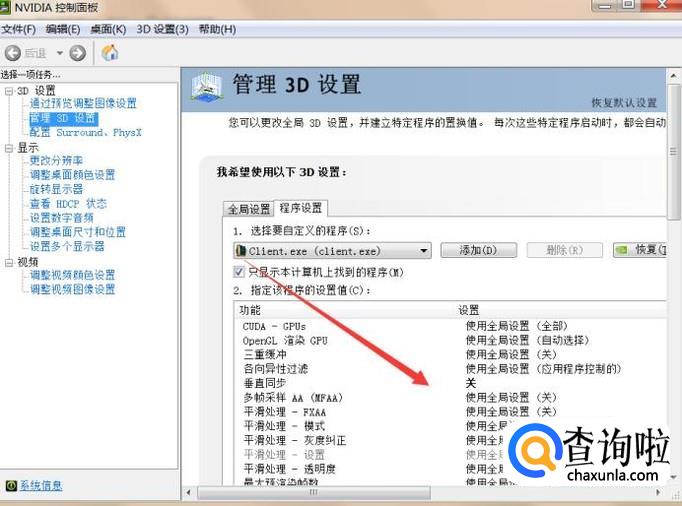Click the 关 value for 垂直同步
Screen dimensions: 682x506
click(x=471, y=383)
